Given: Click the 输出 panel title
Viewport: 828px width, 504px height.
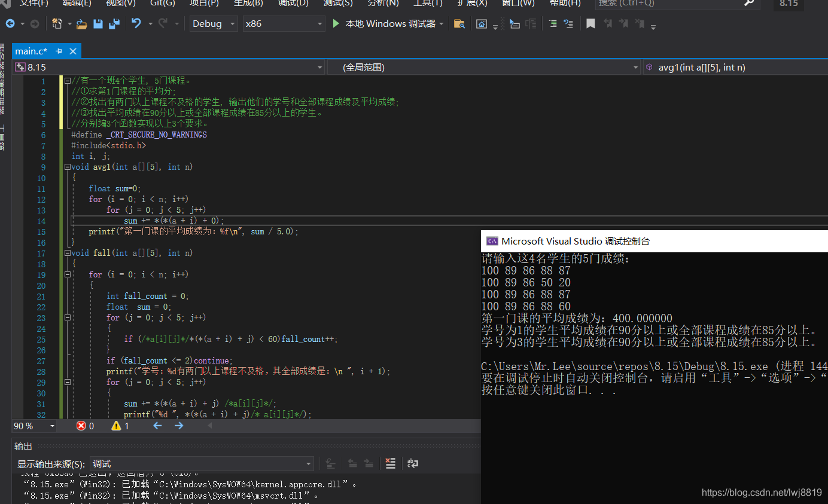Looking at the screenshot, I should click(23, 447).
